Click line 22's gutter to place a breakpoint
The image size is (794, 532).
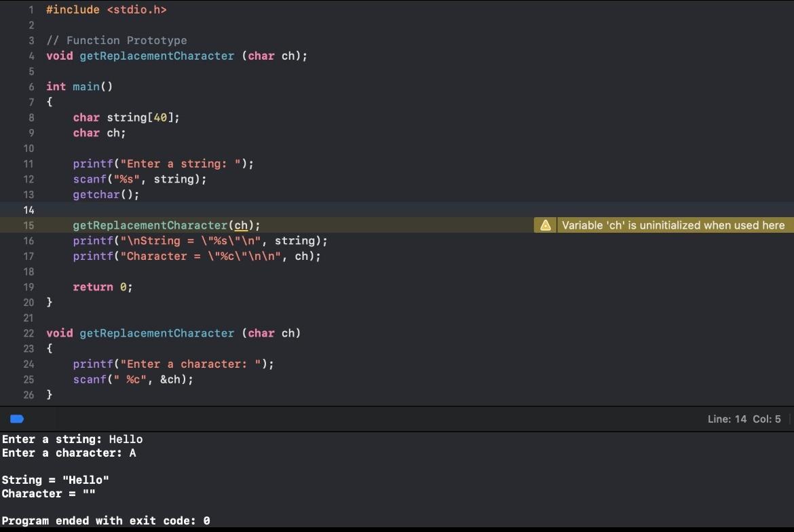[29, 333]
